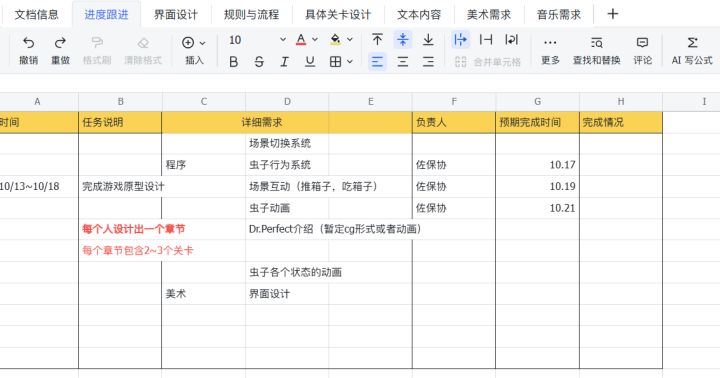Select the 完成游戏原型设计 cell

(x=120, y=186)
